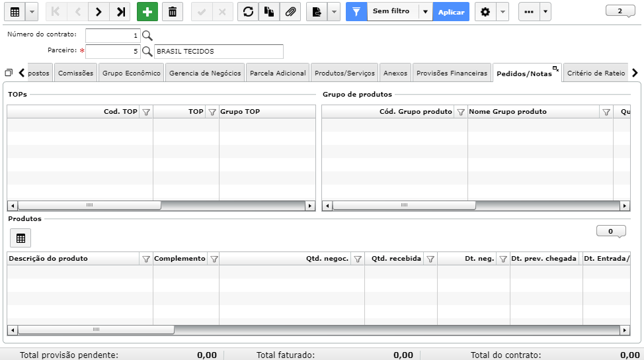Image resolution: width=644 pixels, height=360 pixels.
Task: Click the duplicate record icon
Action: pyautogui.click(x=269, y=12)
